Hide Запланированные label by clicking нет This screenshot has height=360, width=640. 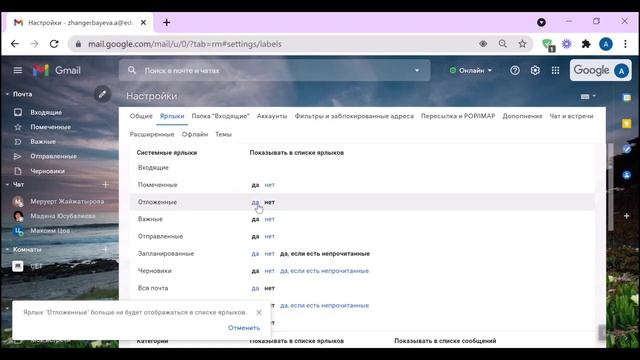coord(269,253)
